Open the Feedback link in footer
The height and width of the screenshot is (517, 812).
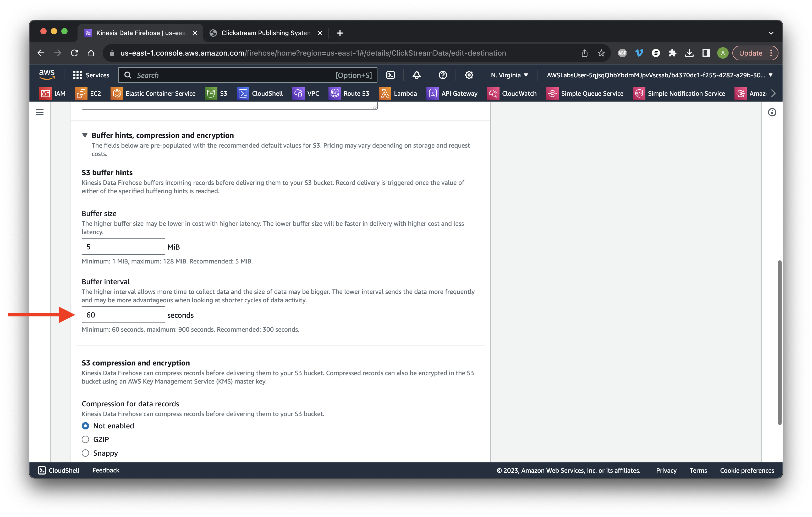106,470
